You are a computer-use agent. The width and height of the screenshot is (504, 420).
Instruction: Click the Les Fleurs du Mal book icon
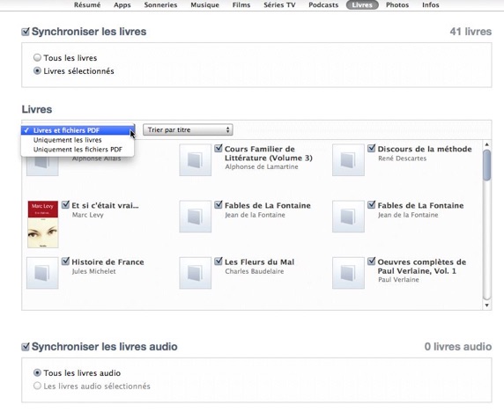pyautogui.click(x=195, y=273)
